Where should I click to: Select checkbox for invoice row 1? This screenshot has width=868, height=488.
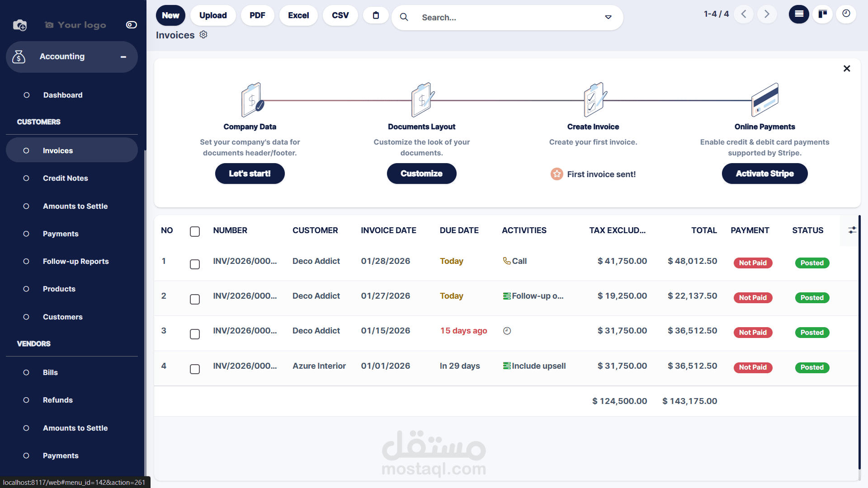tap(195, 264)
